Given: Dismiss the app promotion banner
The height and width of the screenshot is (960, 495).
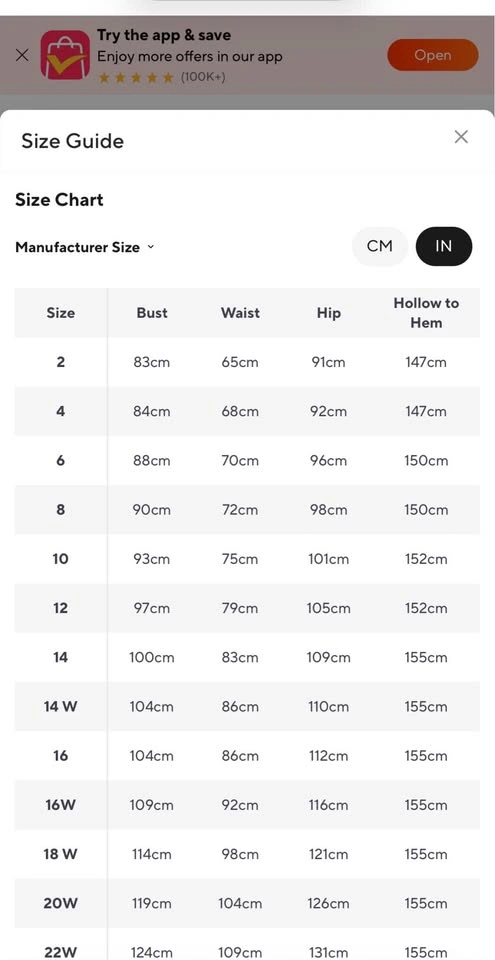Looking at the screenshot, I should click(21, 55).
